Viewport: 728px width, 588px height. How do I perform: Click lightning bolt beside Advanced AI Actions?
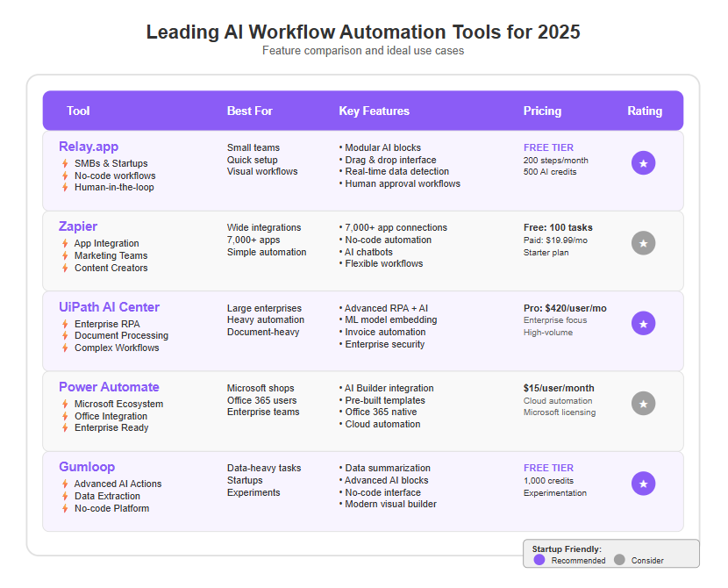coord(65,484)
